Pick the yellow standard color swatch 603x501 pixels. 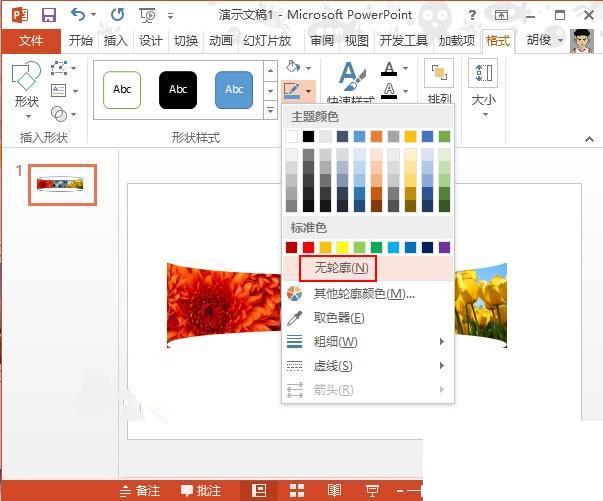[x=342, y=247]
